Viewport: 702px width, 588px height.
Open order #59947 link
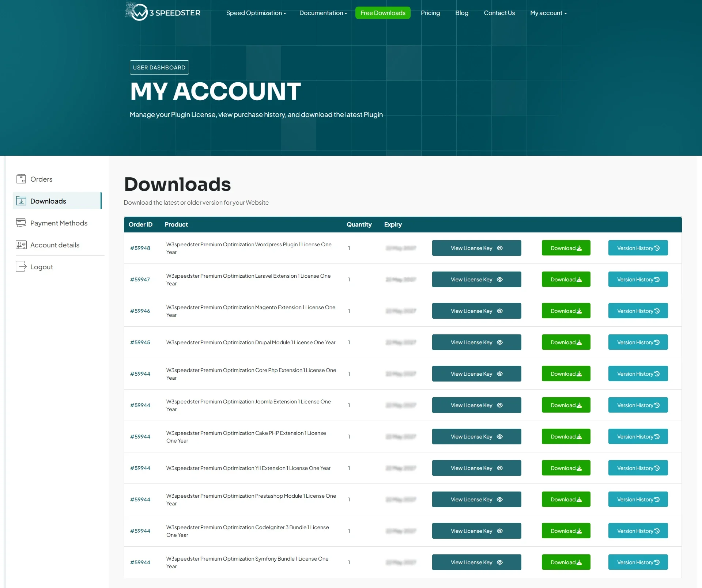(x=140, y=279)
